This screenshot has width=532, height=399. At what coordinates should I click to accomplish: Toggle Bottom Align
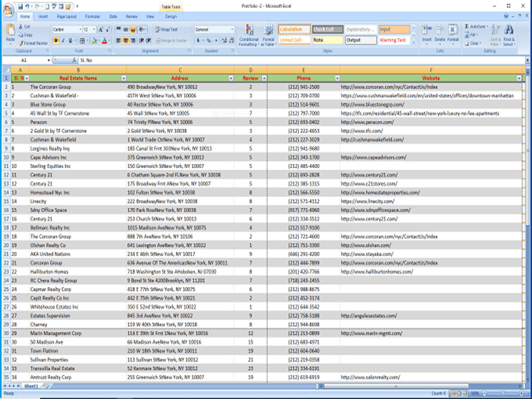(133, 30)
